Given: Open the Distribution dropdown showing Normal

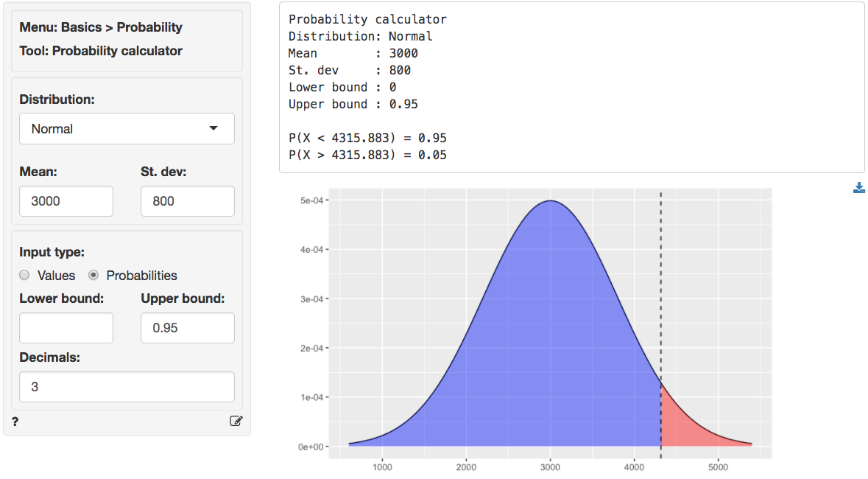Looking at the screenshot, I should coord(127,129).
